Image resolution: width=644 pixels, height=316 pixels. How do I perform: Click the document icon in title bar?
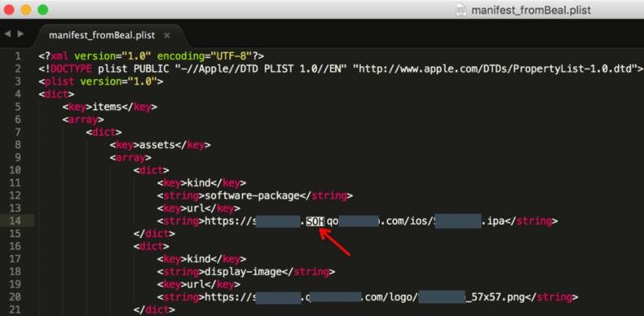(x=461, y=10)
